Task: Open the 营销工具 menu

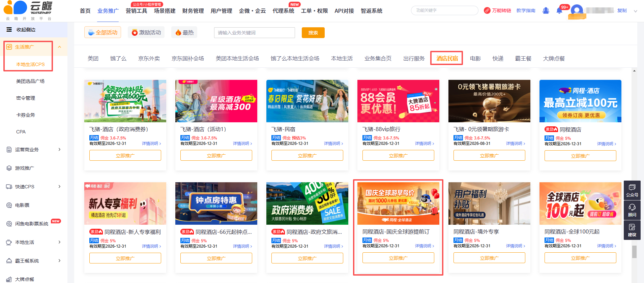Action: (x=137, y=11)
